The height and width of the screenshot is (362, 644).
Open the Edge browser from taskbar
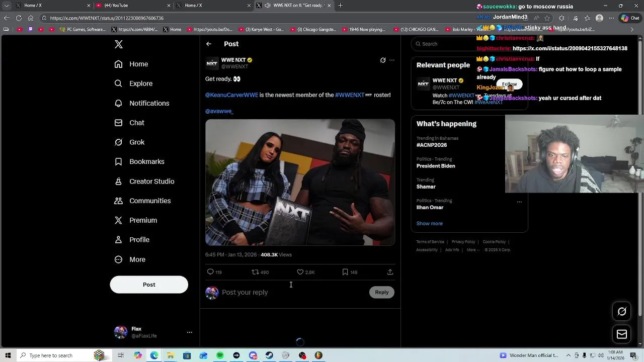coord(154,355)
